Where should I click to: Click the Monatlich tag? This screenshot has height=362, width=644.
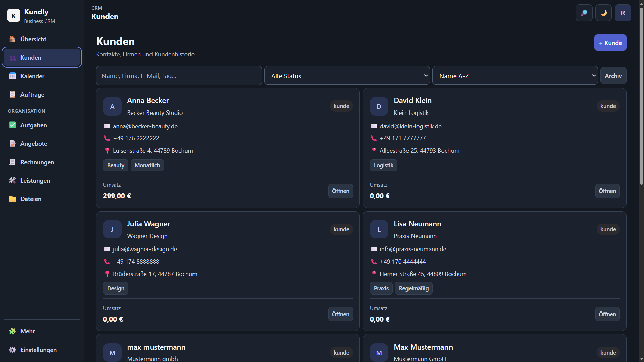pyautogui.click(x=147, y=165)
